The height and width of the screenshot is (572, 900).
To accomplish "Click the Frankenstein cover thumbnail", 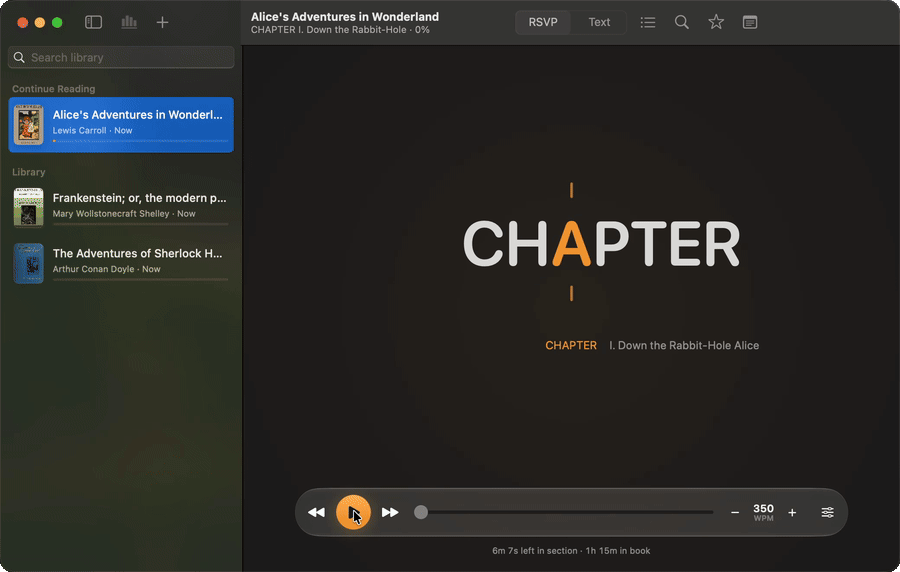I will coord(28,207).
